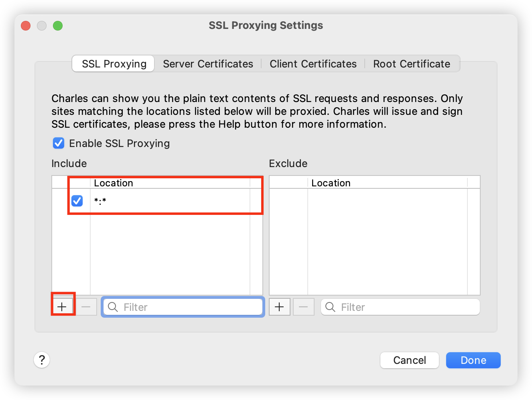Image resolution: width=532 pixels, height=400 pixels.
Task: Click the Include Location column header
Action: (170, 183)
